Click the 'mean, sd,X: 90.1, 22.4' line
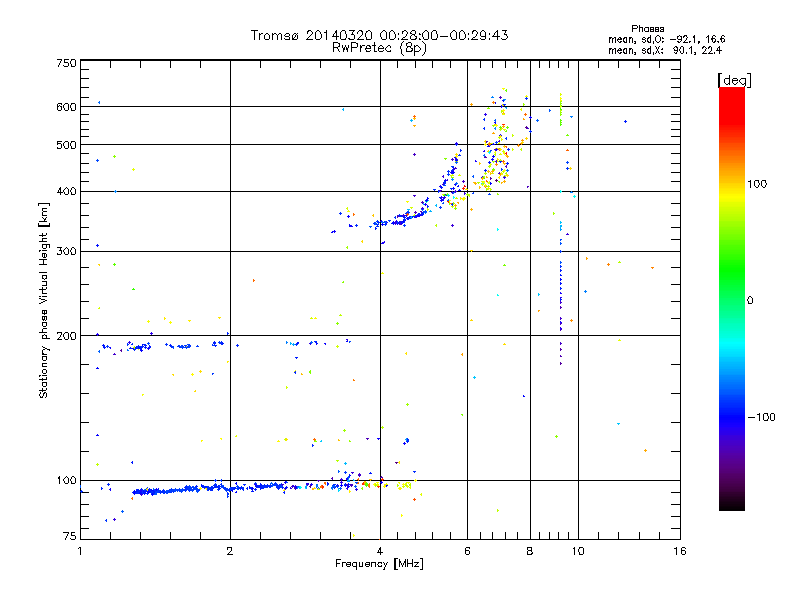The image size is (800, 600). [x=665, y=50]
